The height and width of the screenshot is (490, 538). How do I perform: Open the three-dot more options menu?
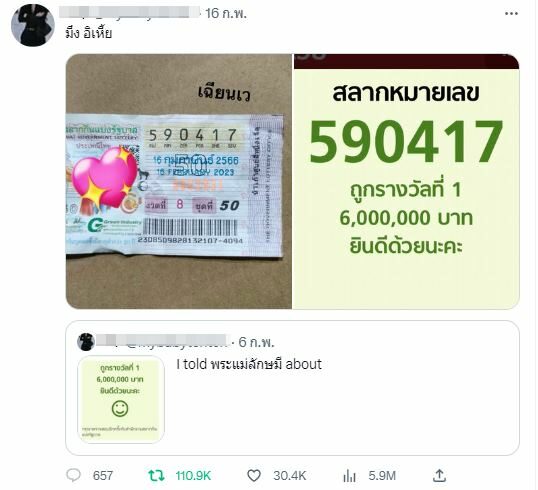(511, 14)
